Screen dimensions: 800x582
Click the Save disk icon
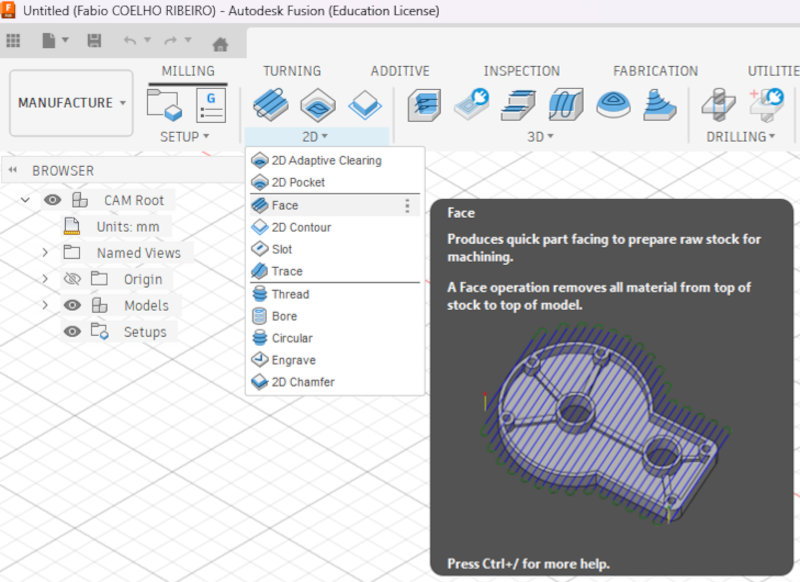click(94, 41)
